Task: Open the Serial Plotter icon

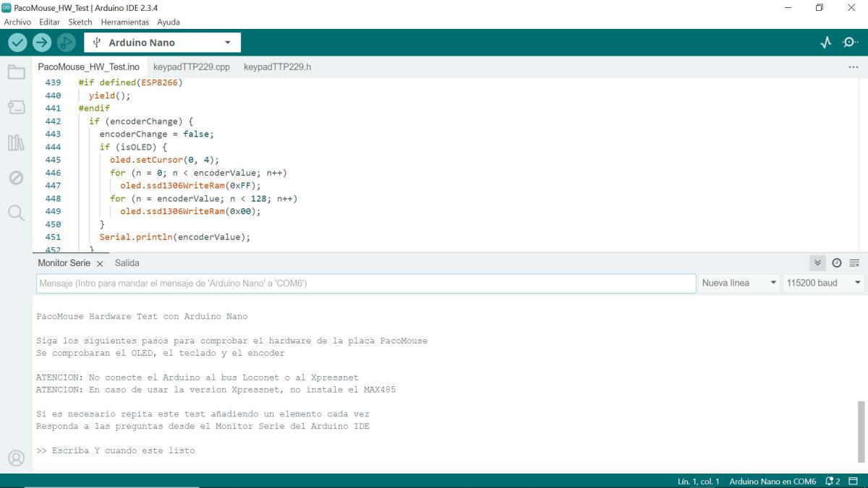Action: tap(826, 43)
